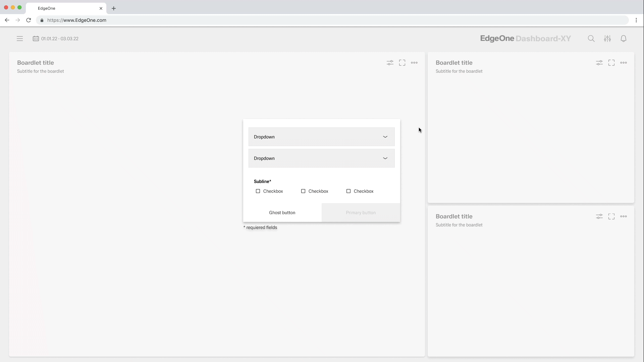Open more options on left boardlet

414,63
